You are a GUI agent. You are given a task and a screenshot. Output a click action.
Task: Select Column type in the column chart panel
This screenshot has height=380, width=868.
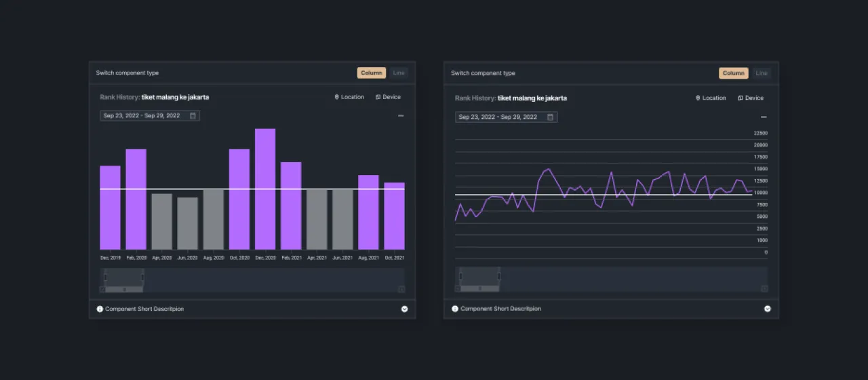[372, 73]
